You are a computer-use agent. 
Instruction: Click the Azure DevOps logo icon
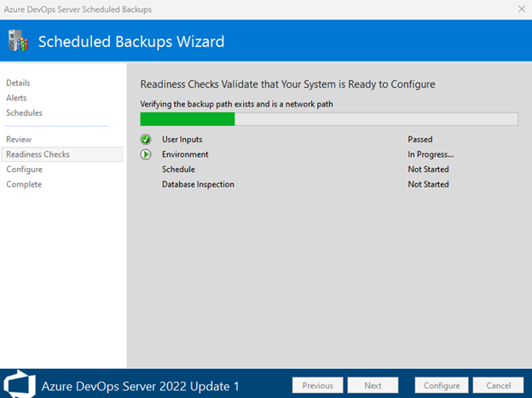20,384
